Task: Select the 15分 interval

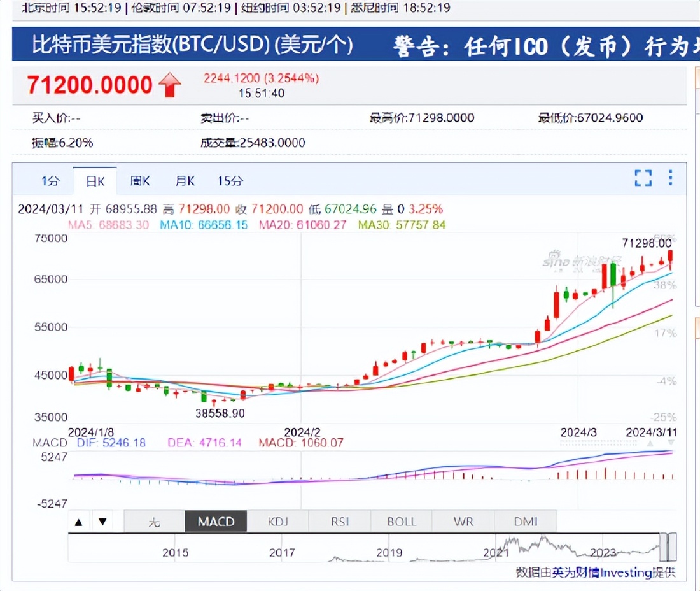Action: 230,181
